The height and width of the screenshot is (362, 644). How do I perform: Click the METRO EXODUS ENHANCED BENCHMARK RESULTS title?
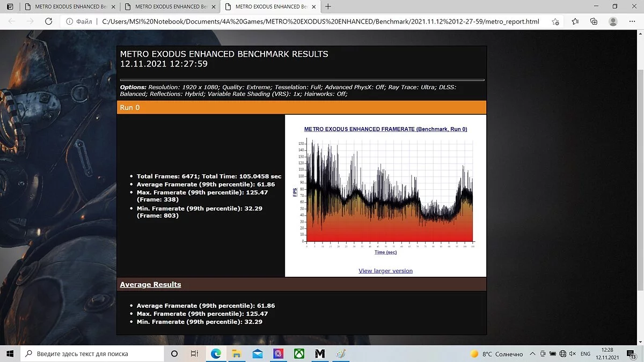[224, 54]
